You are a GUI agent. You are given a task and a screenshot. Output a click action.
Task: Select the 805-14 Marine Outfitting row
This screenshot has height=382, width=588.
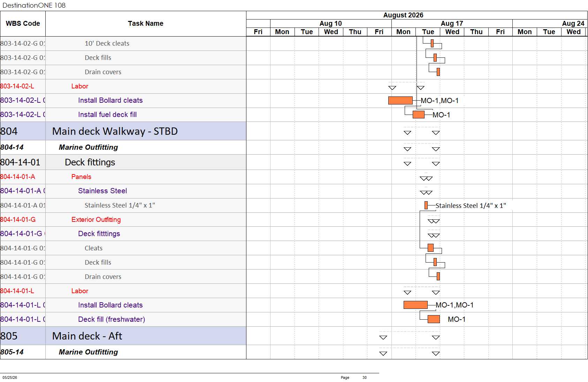click(123, 352)
